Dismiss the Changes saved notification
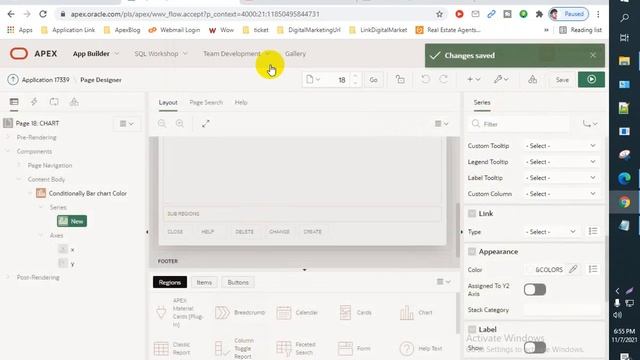This screenshot has width=640, height=360. pyautogui.click(x=593, y=55)
